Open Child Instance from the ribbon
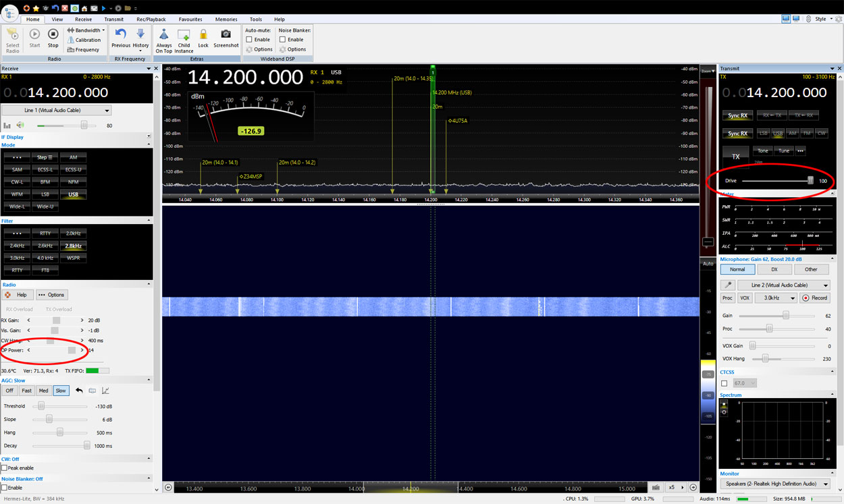This screenshot has height=504, width=844. pyautogui.click(x=184, y=34)
